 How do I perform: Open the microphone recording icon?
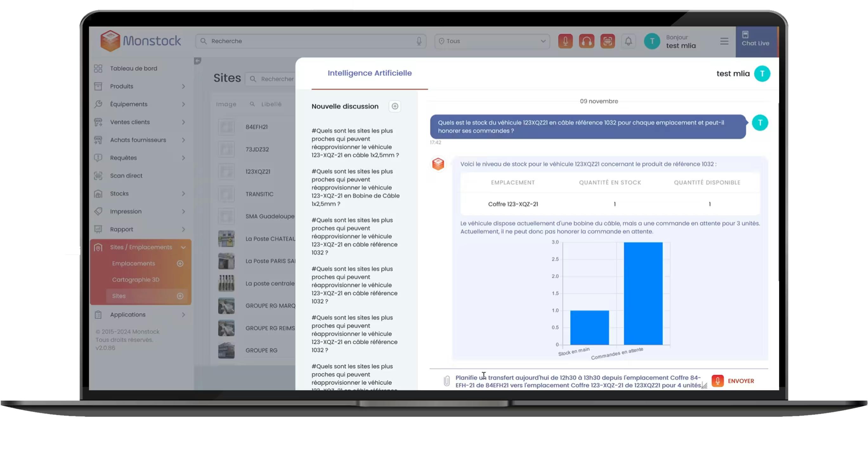[x=564, y=41]
